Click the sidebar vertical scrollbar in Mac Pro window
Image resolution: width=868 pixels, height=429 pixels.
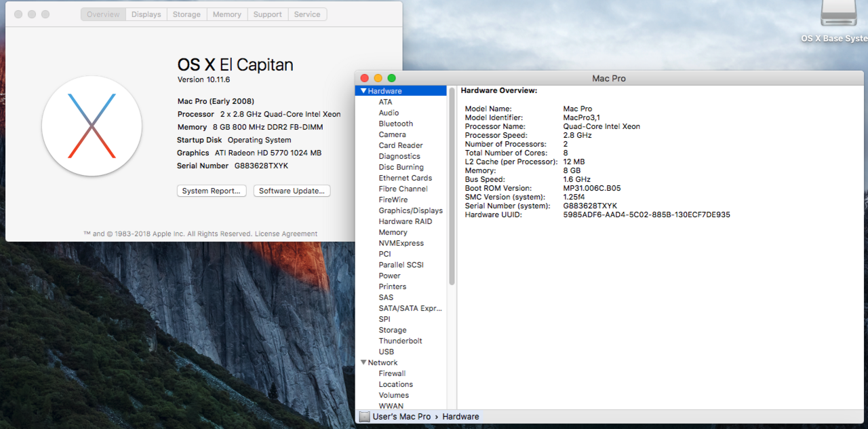click(452, 187)
